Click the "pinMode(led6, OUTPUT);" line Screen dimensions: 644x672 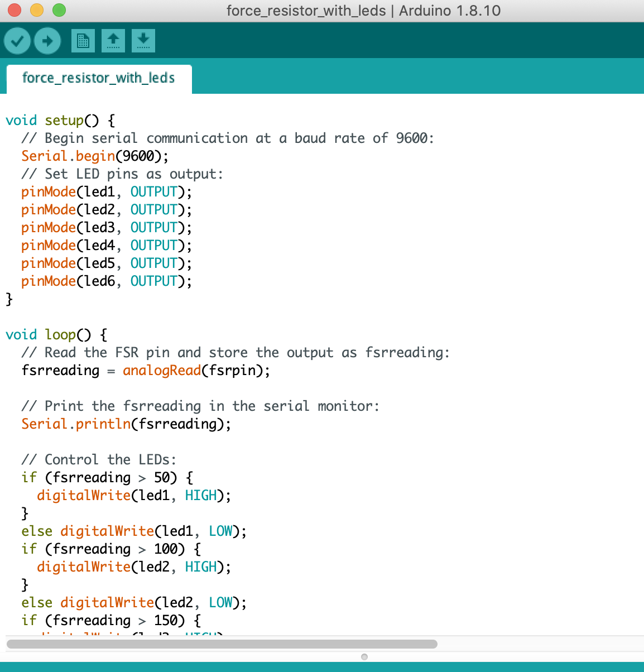point(107,281)
